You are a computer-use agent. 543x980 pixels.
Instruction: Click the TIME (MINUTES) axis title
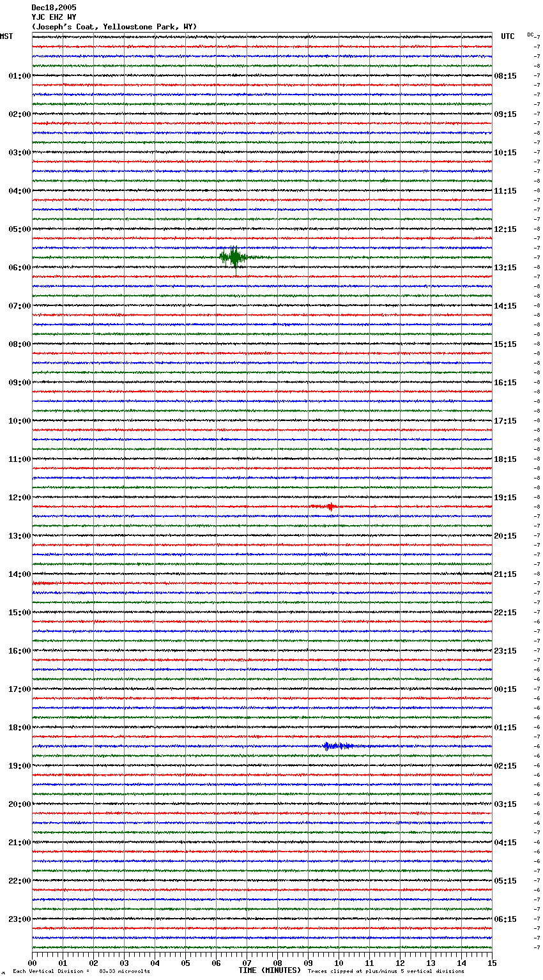point(270,970)
